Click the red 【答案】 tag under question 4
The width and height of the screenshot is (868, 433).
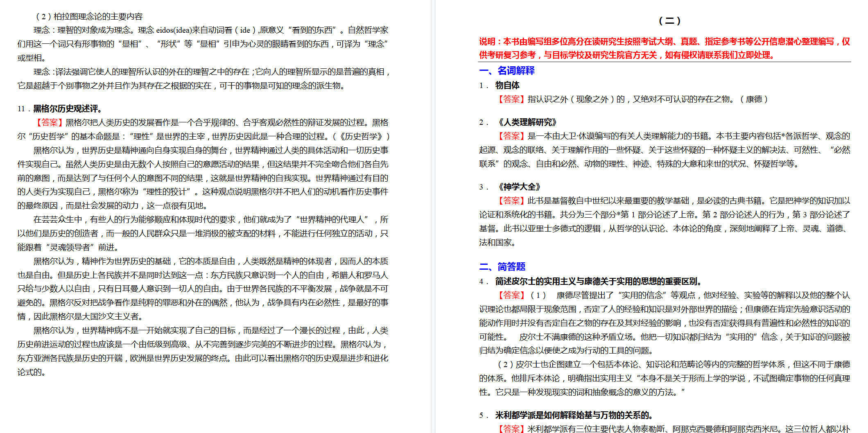coord(511,295)
